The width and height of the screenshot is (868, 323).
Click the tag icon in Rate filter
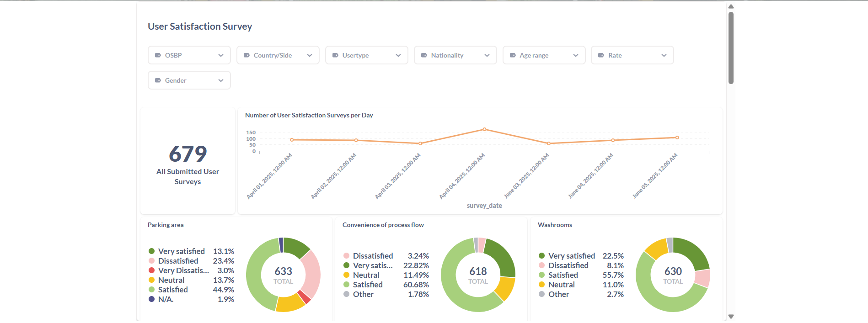tap(601, 55)
